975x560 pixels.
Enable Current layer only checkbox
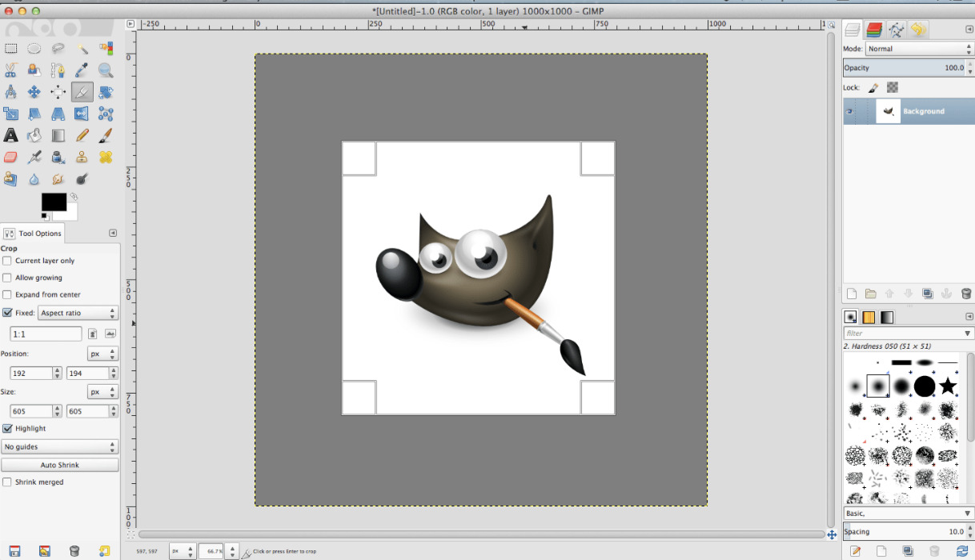[x=7, y=261]
